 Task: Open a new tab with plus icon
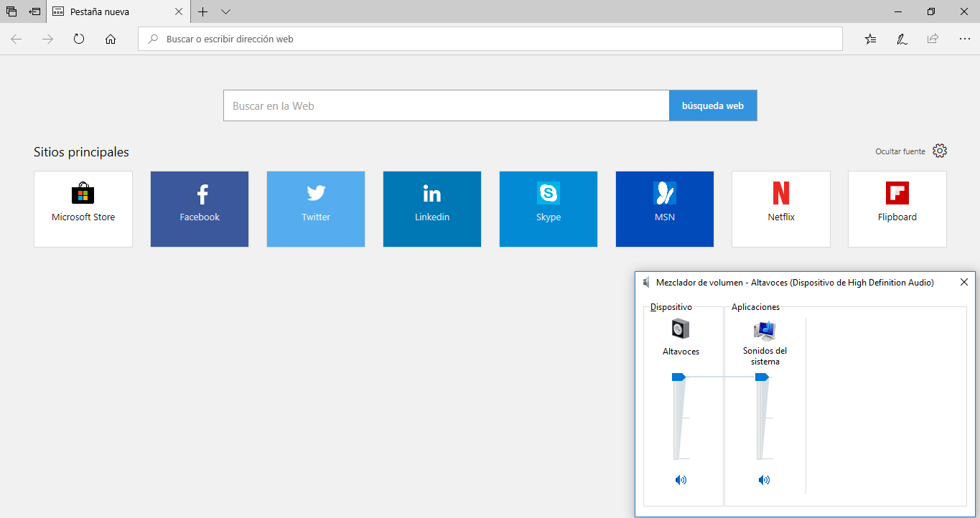[203, 11]
